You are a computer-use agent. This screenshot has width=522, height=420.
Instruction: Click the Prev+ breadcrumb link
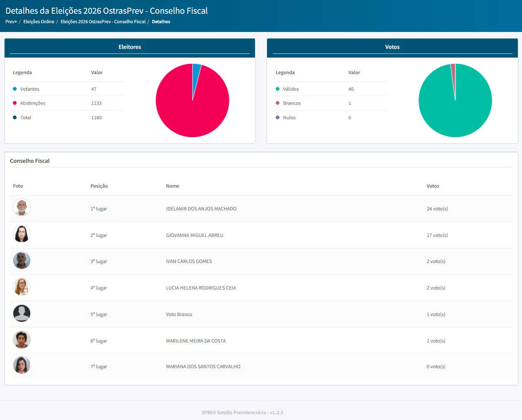[11, 22]
